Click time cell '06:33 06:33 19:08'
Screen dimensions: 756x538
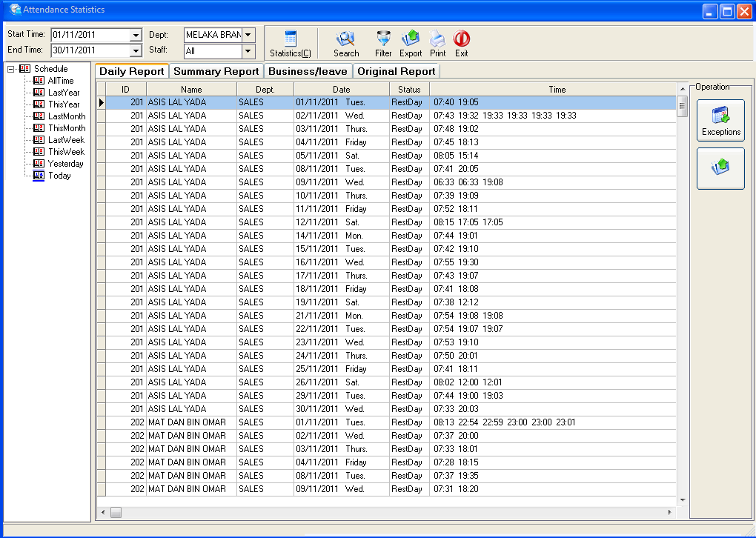click(552, 182)
